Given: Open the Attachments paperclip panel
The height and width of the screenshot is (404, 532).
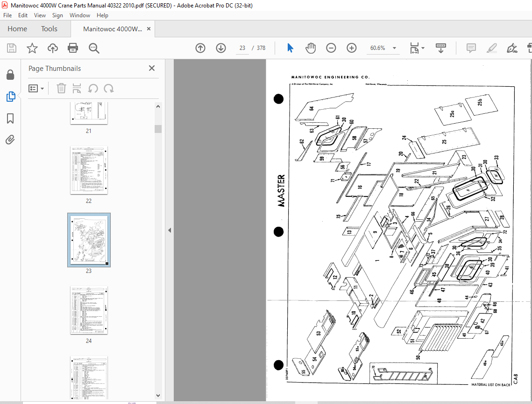Looking at the screenshot, I should tap(11, 139).
